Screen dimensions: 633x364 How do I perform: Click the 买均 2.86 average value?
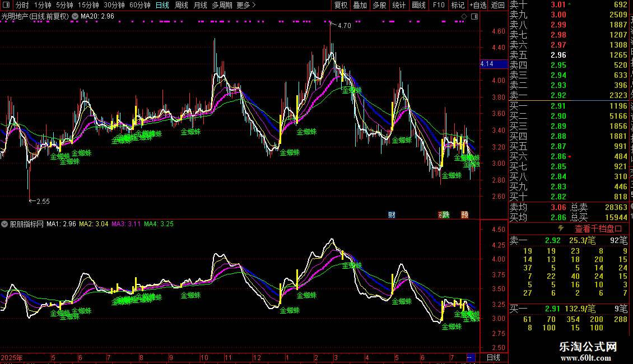(x=558, y=217)
